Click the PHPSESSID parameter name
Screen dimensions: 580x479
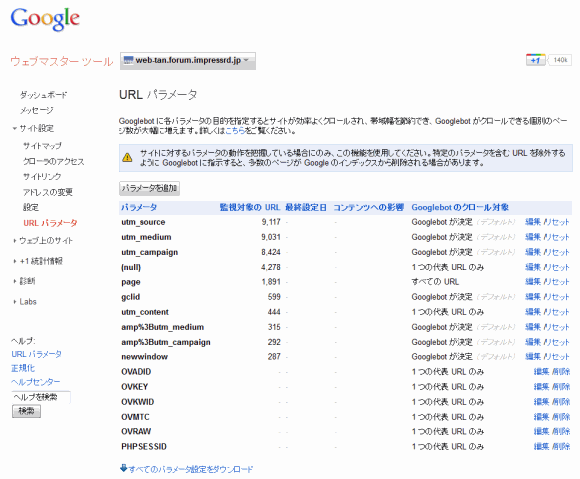click(x=144, y=447)
